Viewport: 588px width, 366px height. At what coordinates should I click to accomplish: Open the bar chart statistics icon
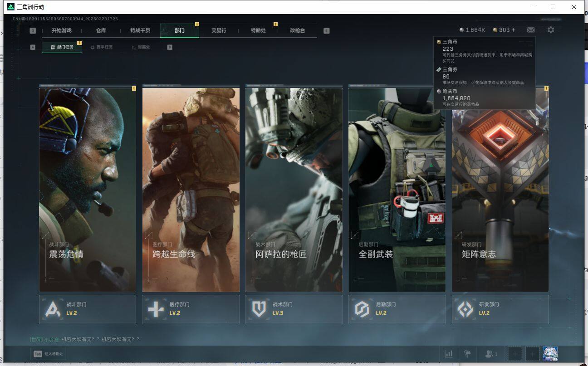pyautogui.click(x=449, y=354)
